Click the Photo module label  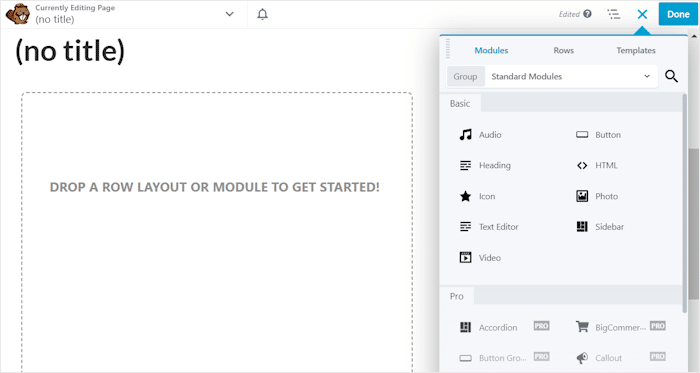(607, 196)
